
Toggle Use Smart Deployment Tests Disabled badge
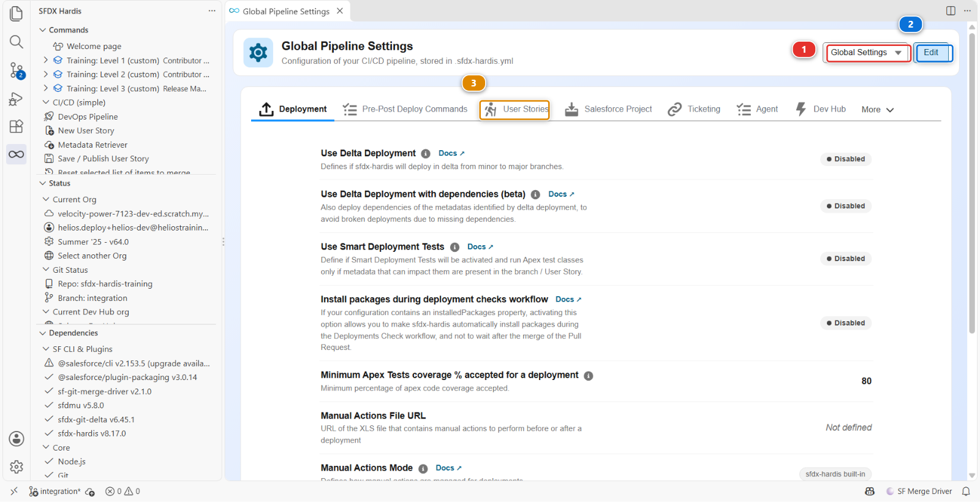pos(846,259)
